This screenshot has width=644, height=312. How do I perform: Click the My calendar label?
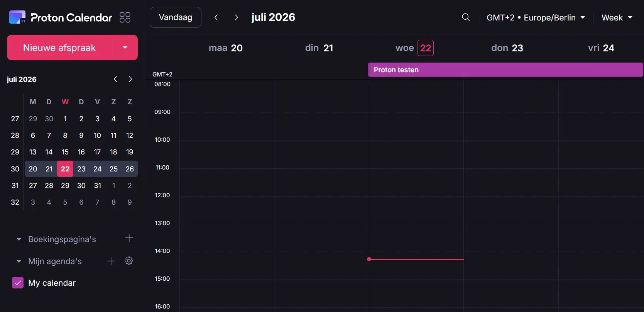(x=52, y=283)
